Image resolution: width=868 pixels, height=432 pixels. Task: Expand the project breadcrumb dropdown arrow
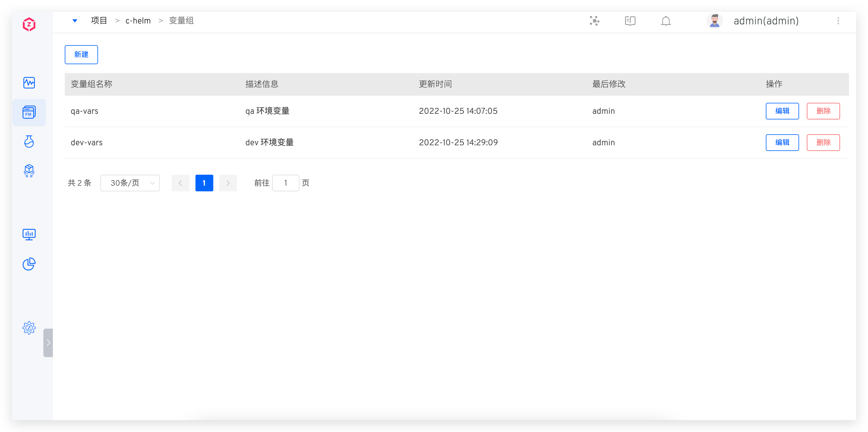(75, 21)
